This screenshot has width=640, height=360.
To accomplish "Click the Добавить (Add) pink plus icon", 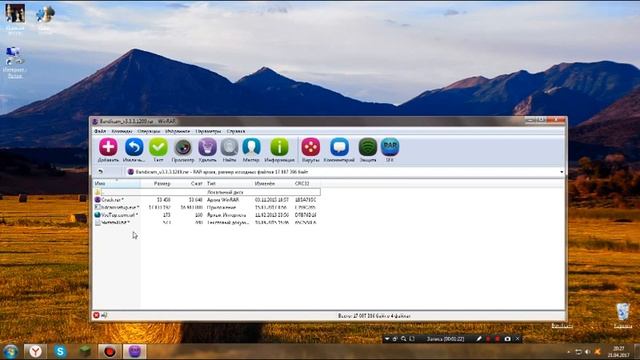I will [108, 147].
